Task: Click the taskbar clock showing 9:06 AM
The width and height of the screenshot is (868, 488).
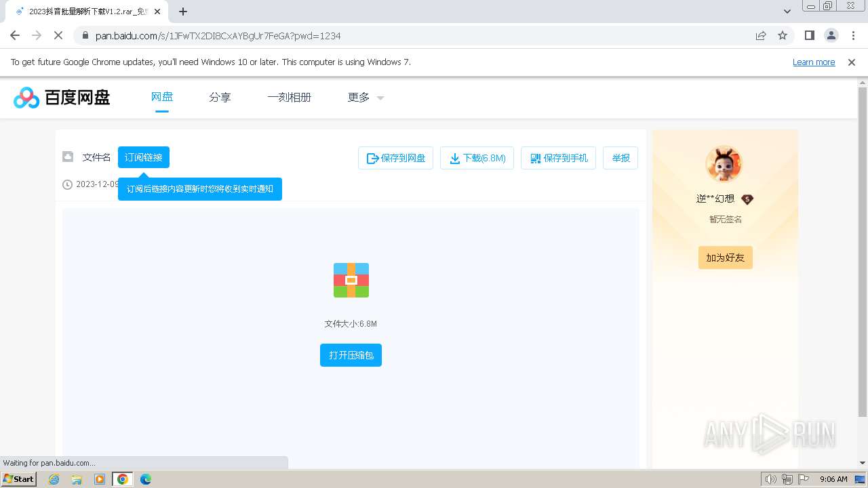Action: pos(833,479)
